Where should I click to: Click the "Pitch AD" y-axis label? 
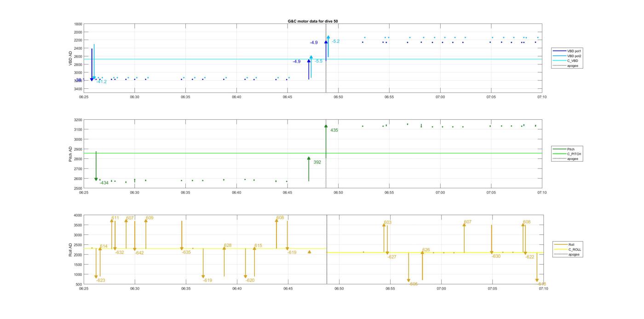click(70, 154)
